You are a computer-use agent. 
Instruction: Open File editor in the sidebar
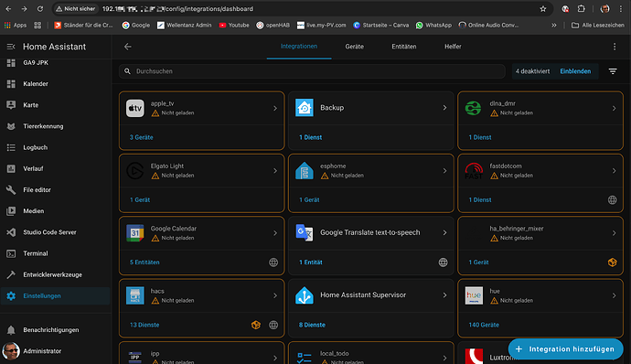point(55,190)
